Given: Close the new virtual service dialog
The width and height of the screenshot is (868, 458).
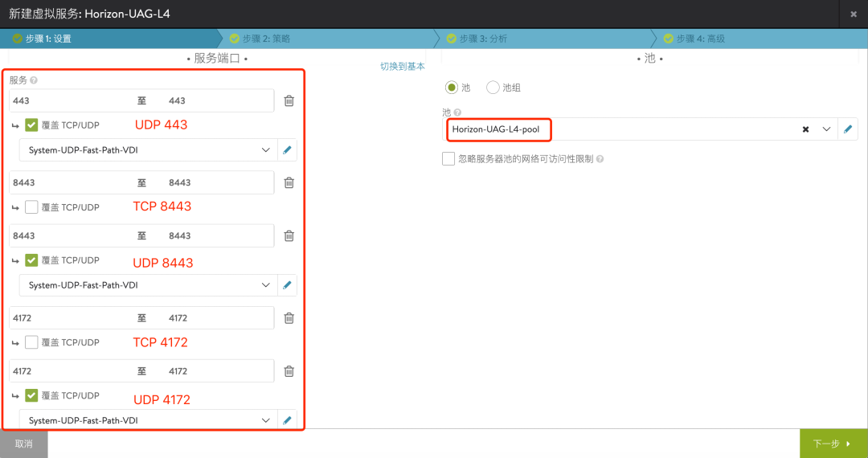Looking at the screenshot, I should point(853,14).
